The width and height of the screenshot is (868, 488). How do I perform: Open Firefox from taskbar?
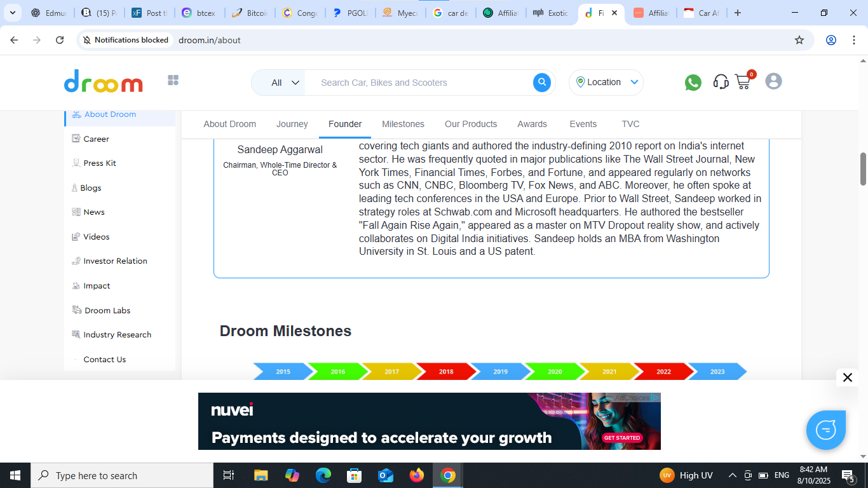417,475
